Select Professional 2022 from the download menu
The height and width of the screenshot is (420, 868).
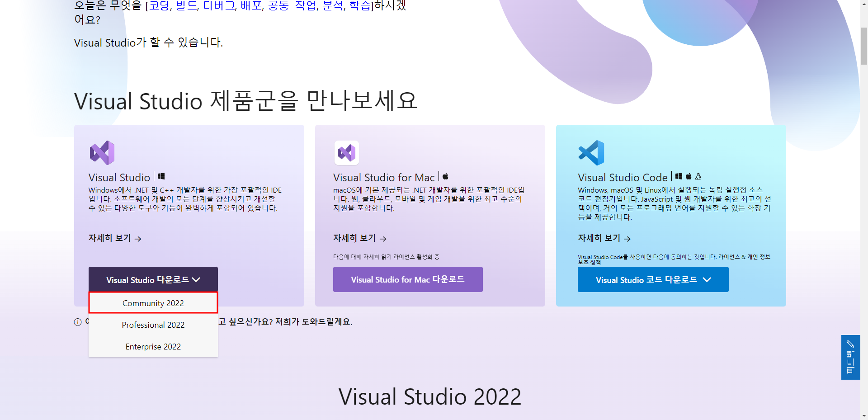153,325
